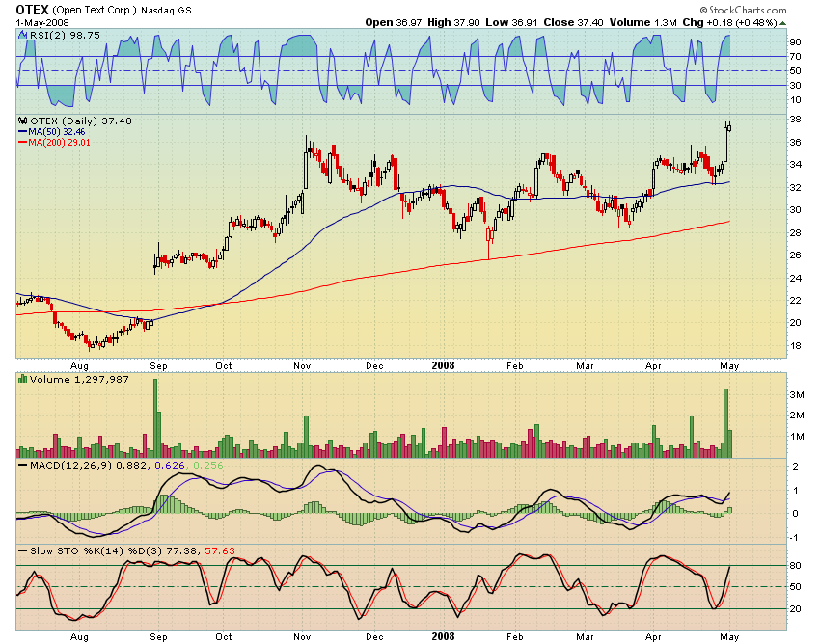Click the (Open Text Corp.) company name
The width and height of the screenshot is (820, 644).
(x=96, y=10)
